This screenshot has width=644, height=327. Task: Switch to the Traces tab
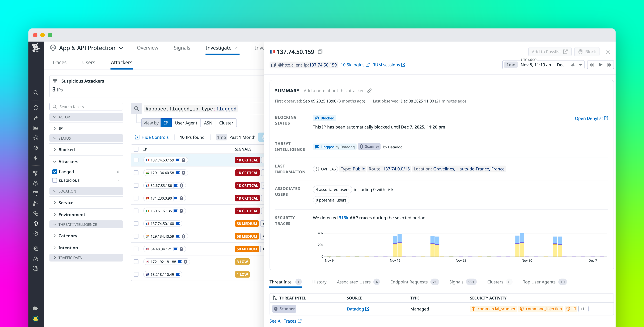coord(59,62)
